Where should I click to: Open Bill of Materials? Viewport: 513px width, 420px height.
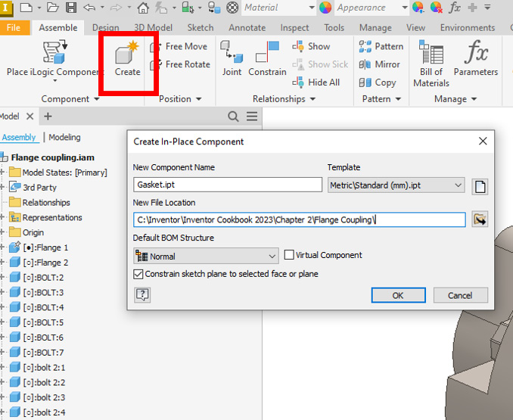[431, 64]
